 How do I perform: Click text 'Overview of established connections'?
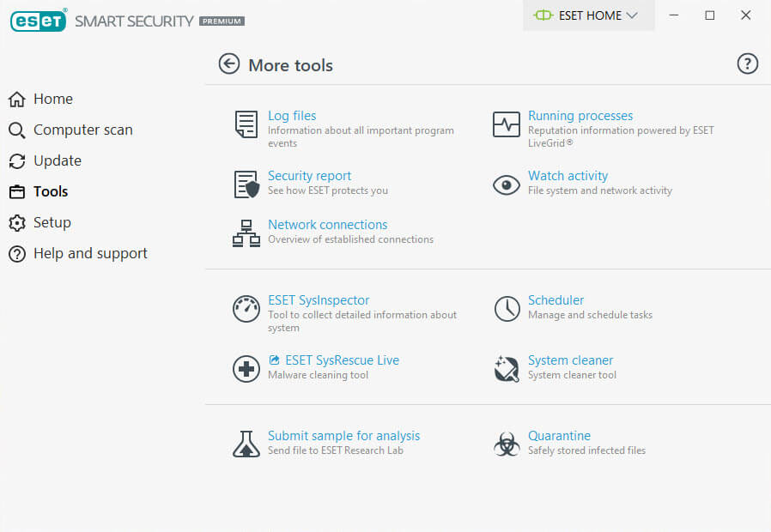pos(350,239)
